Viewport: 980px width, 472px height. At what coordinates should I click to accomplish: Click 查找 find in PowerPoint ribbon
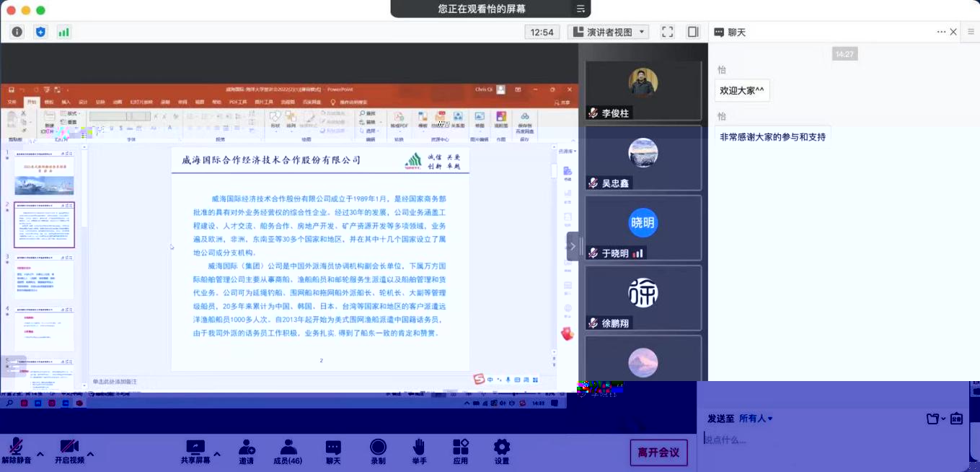pos(369,113)
